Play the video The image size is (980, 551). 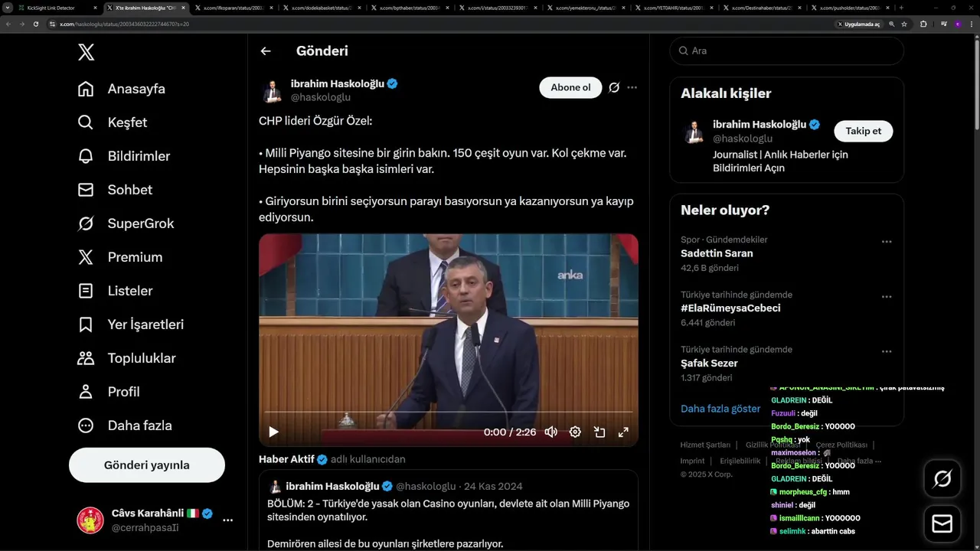[x=273, y=432]
